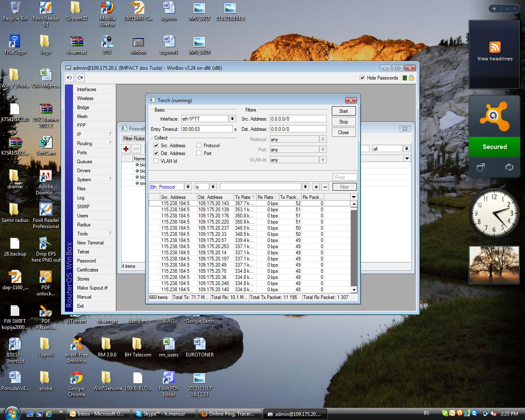This screenshot has height=420, width=525.
Task: Click the WinBox undo arrow icon
Action: click(x=69, y=78)
